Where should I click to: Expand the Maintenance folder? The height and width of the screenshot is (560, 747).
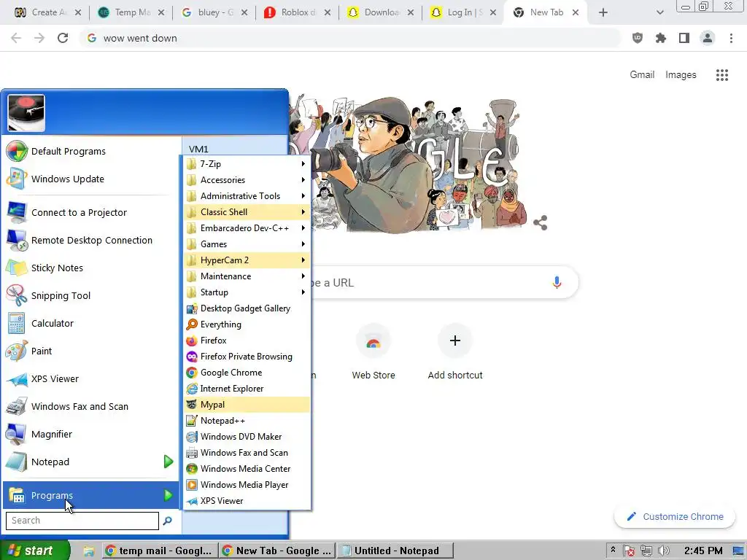247,276
